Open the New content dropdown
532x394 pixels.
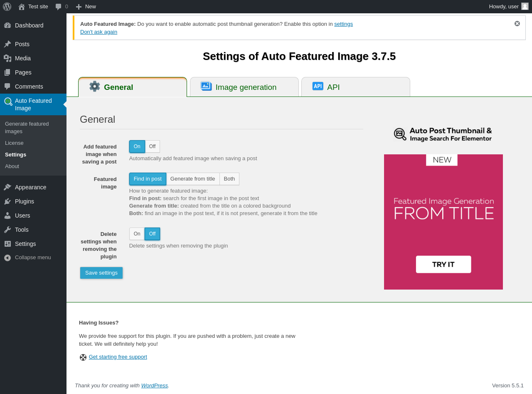pyautogui.click(x=86, y=7)
